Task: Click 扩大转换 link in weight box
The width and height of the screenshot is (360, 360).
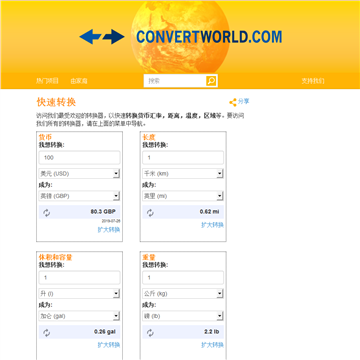Action: [x=212, y=345]
